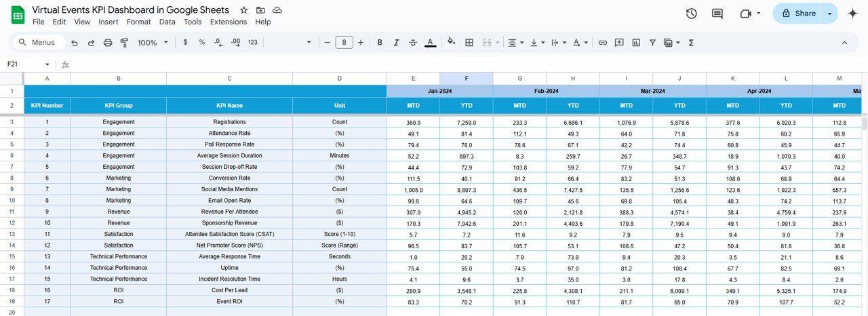
Task: Open the File menu
Action: 39,22
